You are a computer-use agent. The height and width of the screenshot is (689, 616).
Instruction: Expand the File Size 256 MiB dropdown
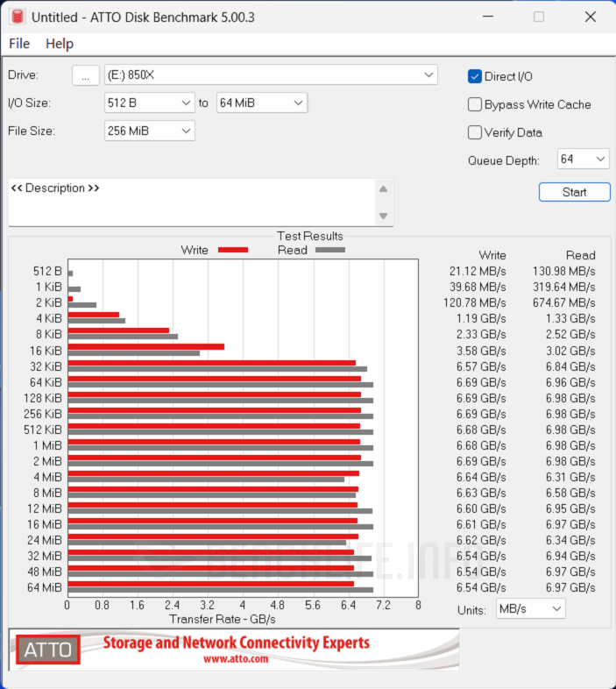[x=149, y=131]
